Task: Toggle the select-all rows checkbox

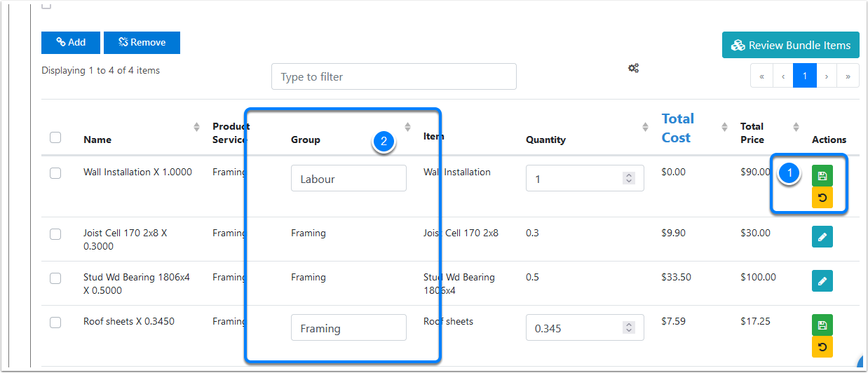Action: click(x=55, y=137)
